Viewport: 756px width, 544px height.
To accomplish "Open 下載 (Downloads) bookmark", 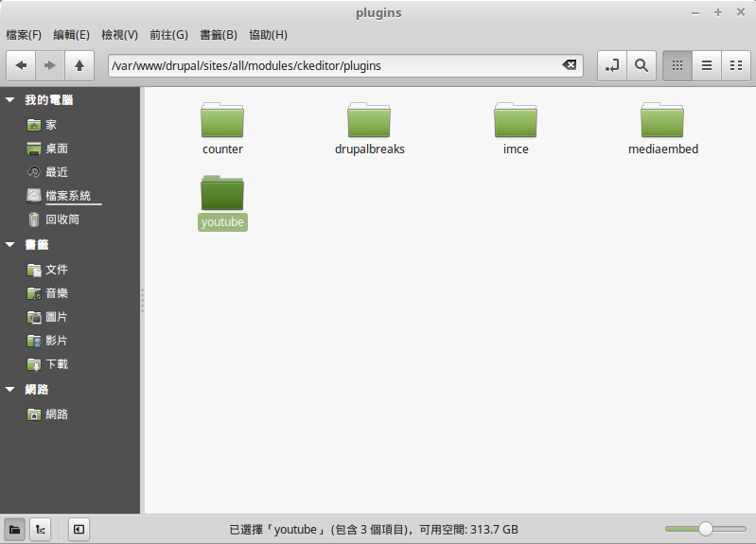I will [47, 364].
